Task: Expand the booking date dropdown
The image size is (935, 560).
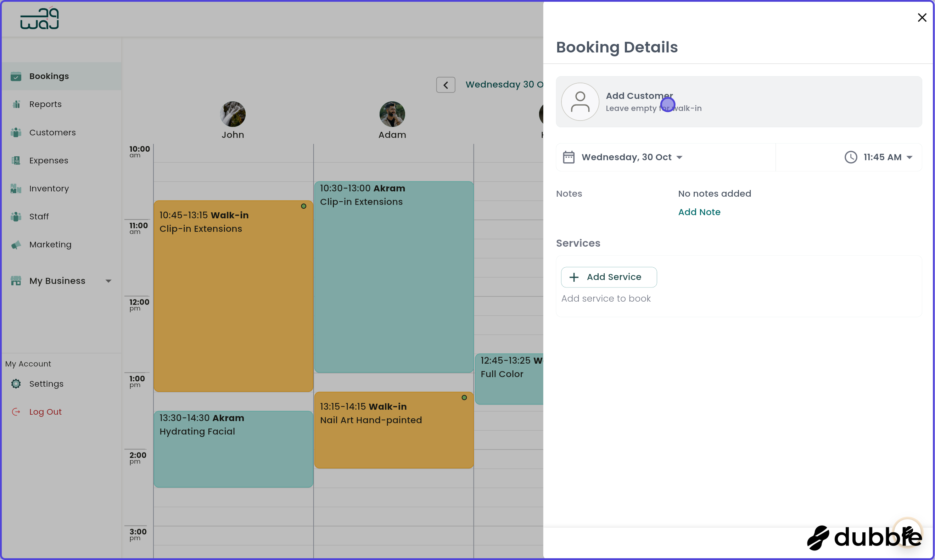Action: (x=680, y=157)
